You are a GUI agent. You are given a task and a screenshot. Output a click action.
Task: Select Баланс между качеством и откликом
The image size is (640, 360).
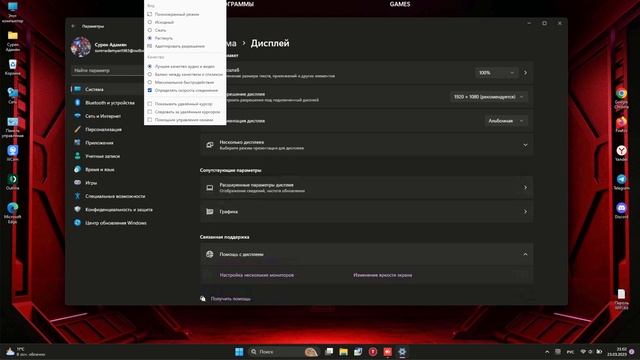click(185, 74)
